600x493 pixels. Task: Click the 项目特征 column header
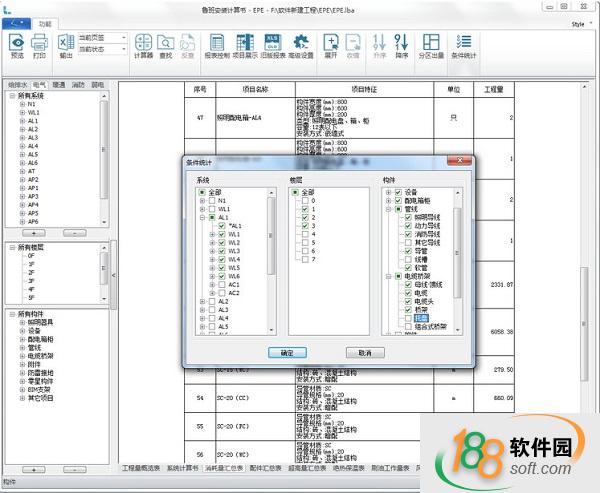coord(364,90)
